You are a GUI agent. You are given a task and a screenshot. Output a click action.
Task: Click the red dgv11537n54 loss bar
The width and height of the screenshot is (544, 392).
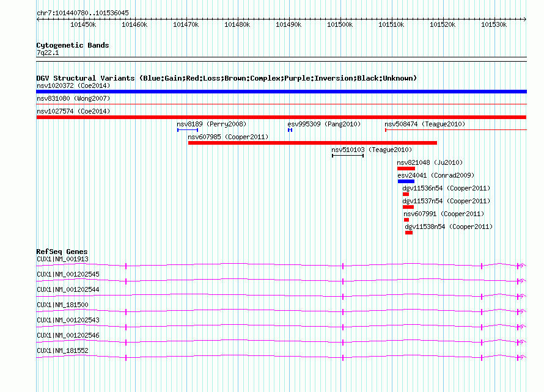pos(408,207)
